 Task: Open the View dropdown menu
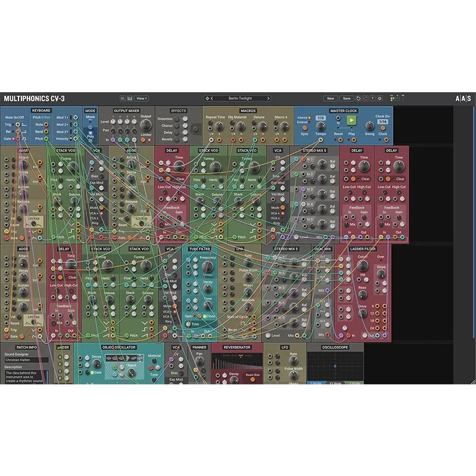click(142, 98)
